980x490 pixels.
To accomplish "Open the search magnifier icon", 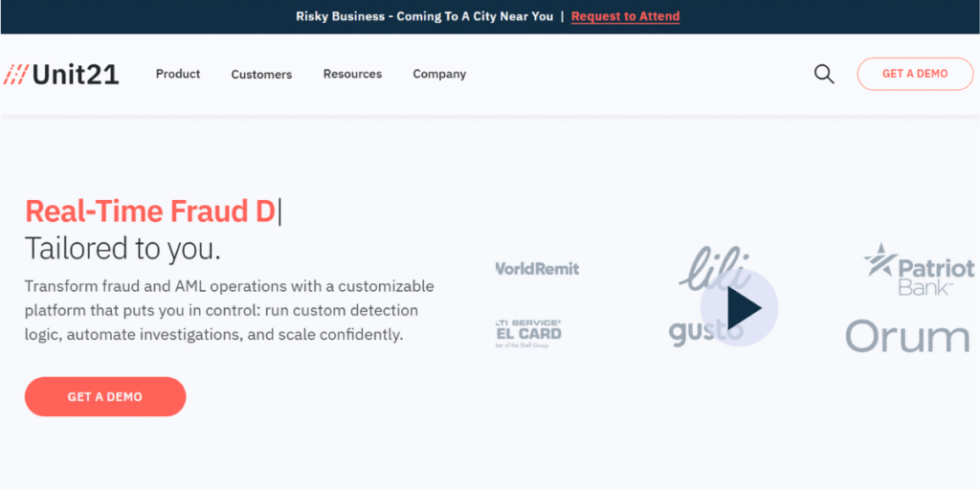I will (x=824, y=75).
